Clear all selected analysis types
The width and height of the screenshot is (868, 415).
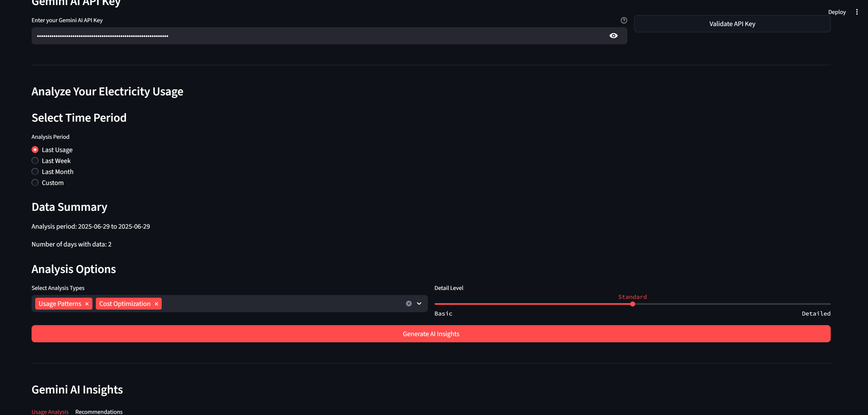(x=409, y=303)
